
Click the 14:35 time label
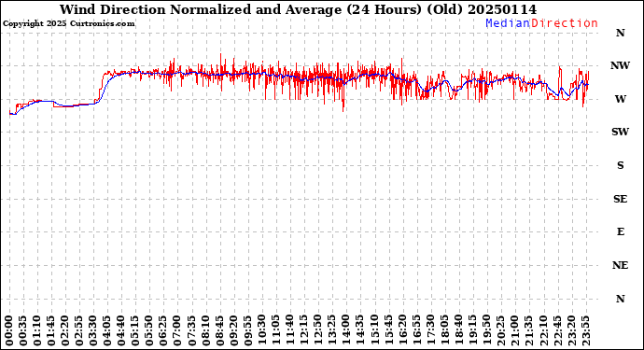click(x=359, y=330)
